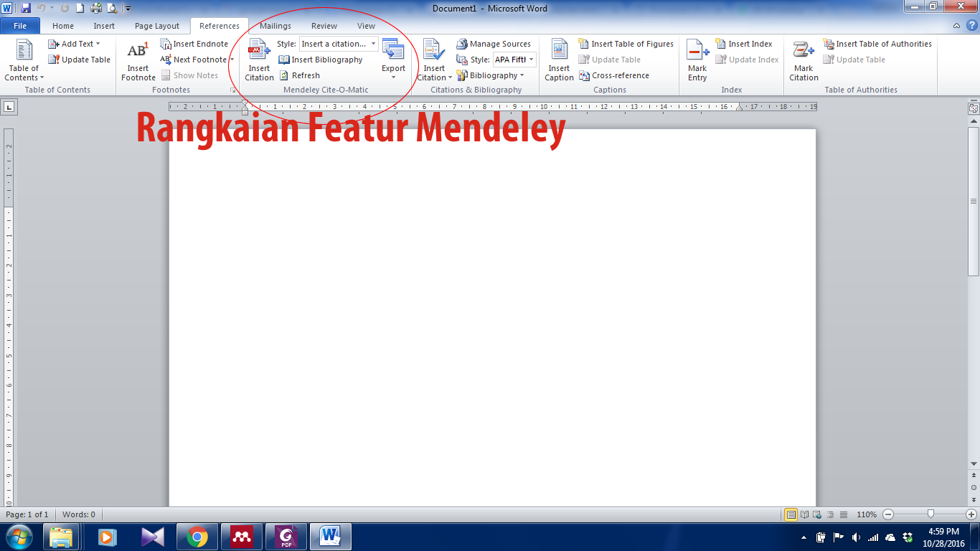Click Words: 0 in status bar
Viewport: 980px width, 551px height.
tap(79, 514)
